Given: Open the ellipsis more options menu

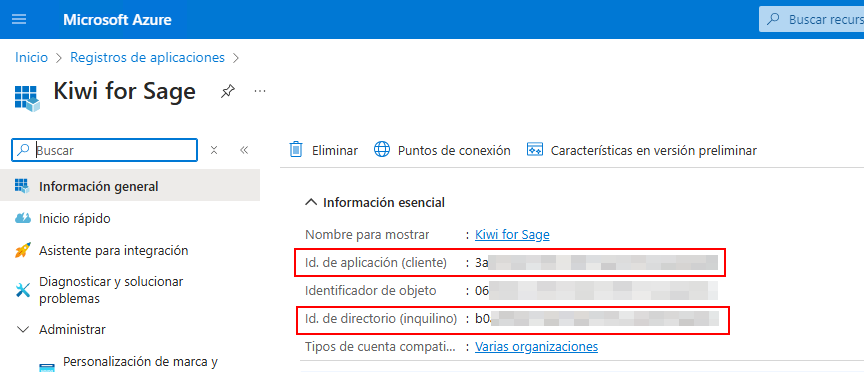Looking at the screenshot, I should point(260,91).
